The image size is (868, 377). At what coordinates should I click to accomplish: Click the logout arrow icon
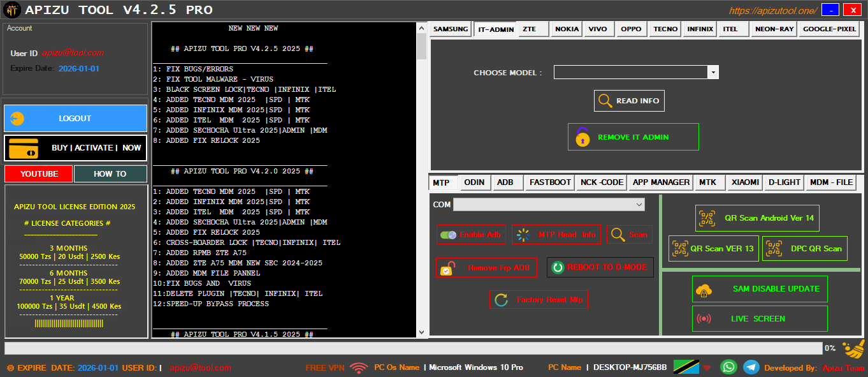click(17, 118)
